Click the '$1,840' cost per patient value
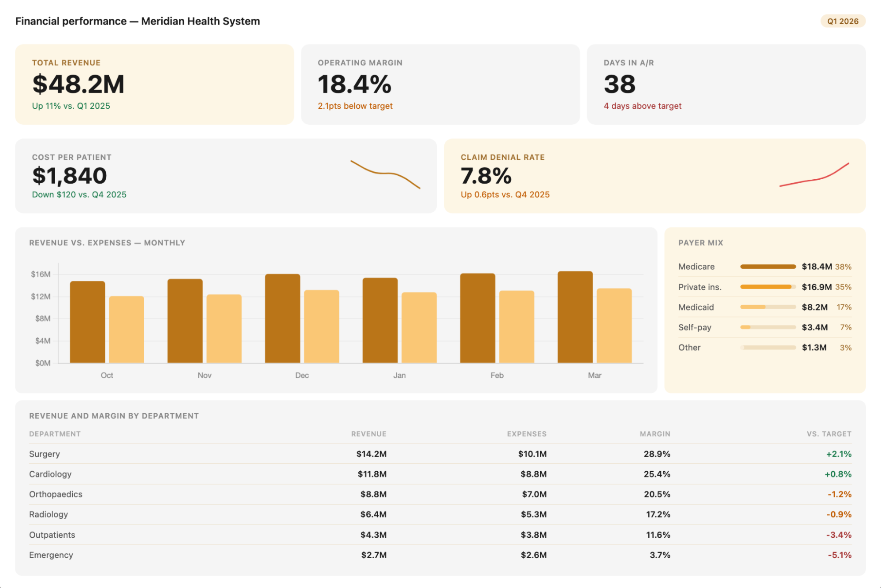 click(70, 175)
